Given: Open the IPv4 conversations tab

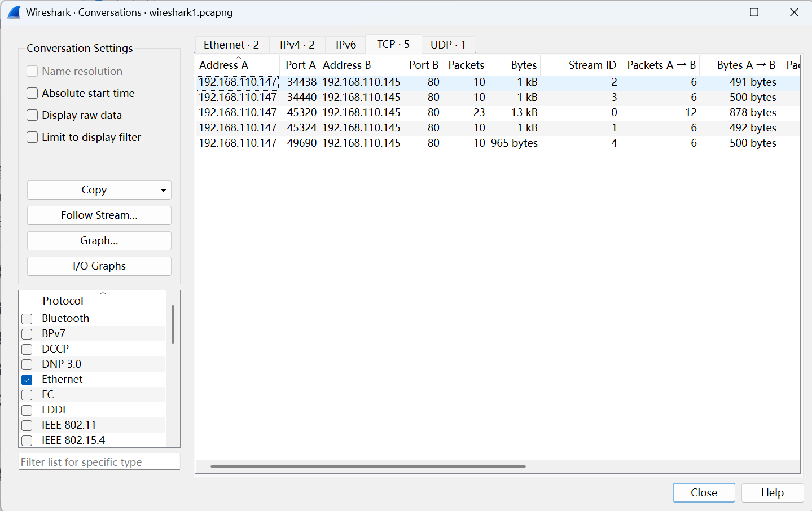Looking at the screenshot, I should (x=297, y=45).
